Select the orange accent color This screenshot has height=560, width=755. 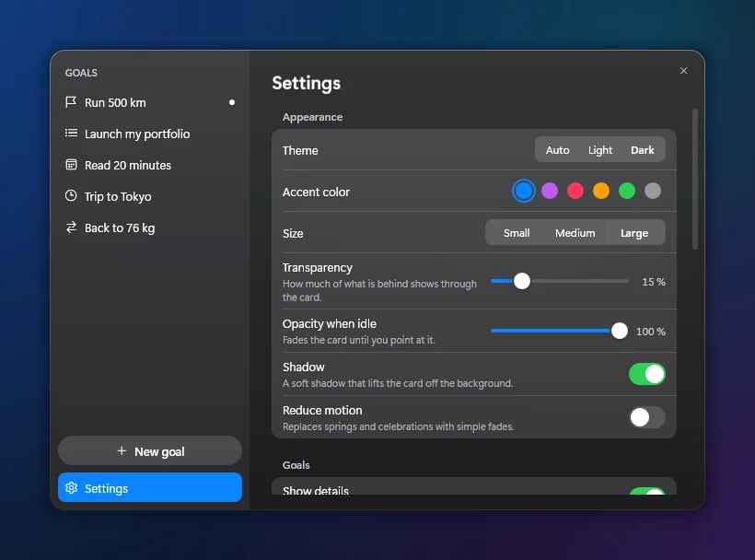(x=601, y=192)
